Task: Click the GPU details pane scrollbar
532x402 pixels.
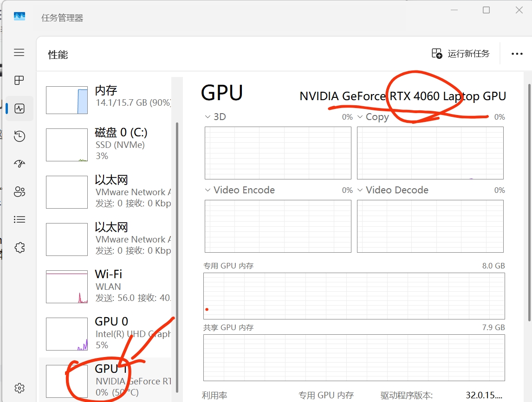Action: click(529, 202)
